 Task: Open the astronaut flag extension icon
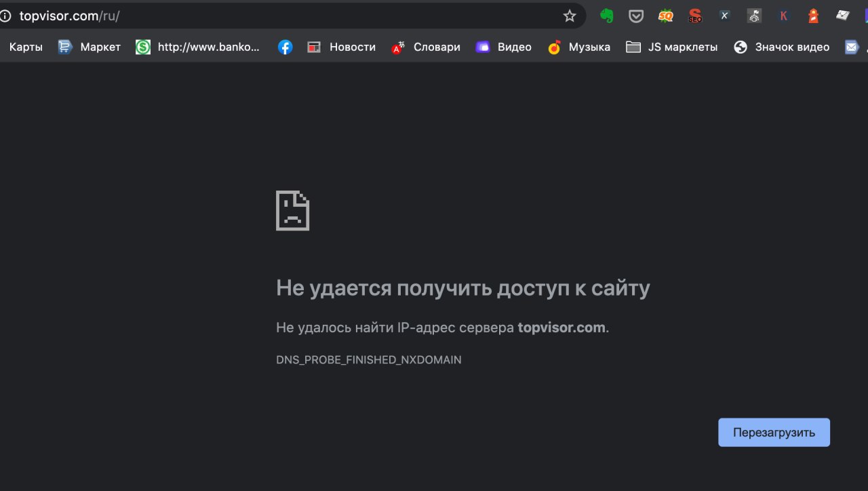[x=754, y=16]
